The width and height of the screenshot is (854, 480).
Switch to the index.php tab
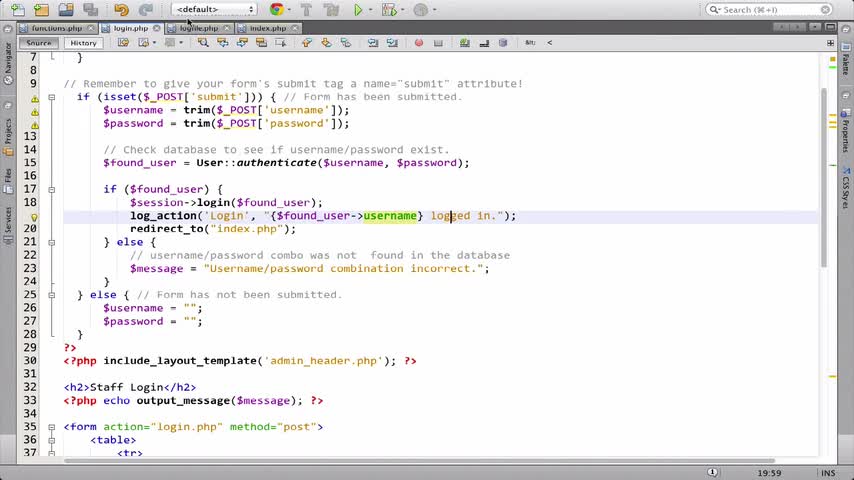(x=268, y=28)
